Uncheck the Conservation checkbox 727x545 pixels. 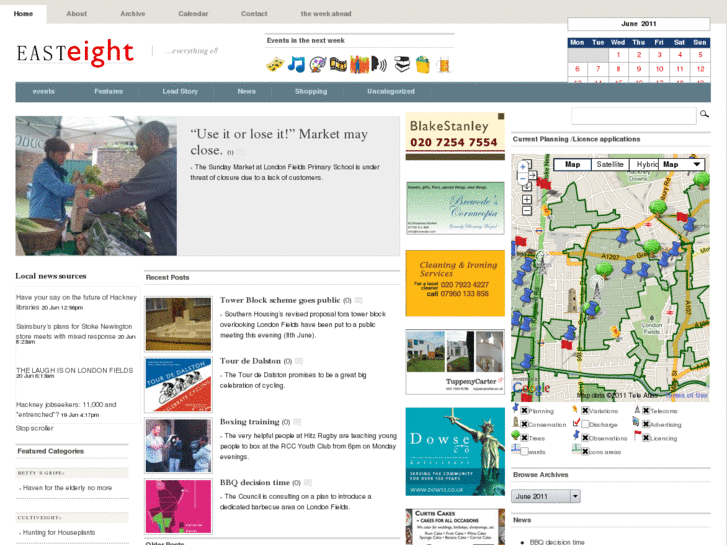coord(524,424)
